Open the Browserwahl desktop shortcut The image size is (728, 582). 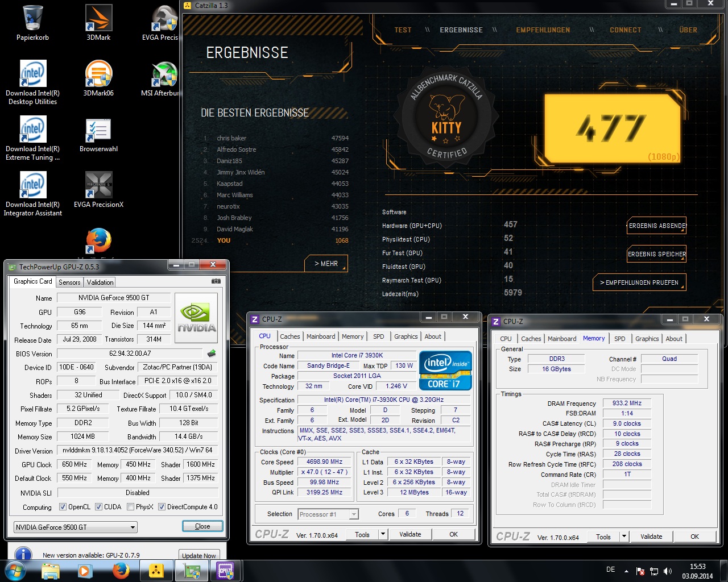click(x=98, y=135)
